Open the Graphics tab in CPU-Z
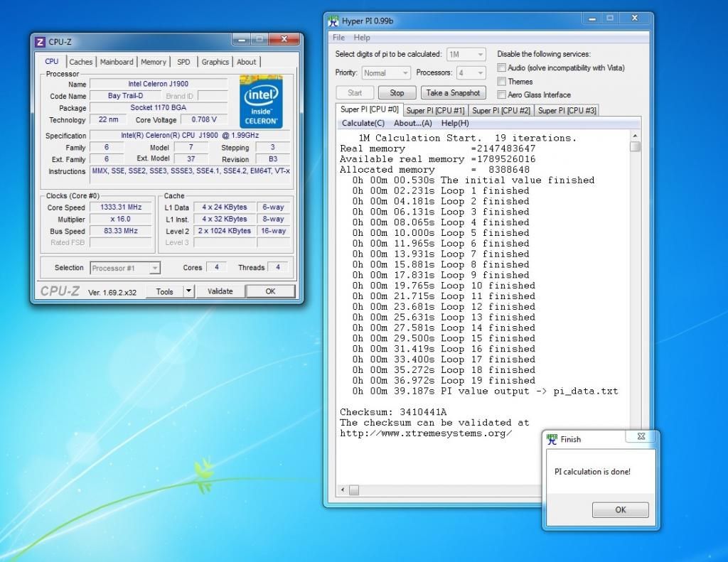Image resolution: width=728 pixels, height=562 pixels. point(215,62)
